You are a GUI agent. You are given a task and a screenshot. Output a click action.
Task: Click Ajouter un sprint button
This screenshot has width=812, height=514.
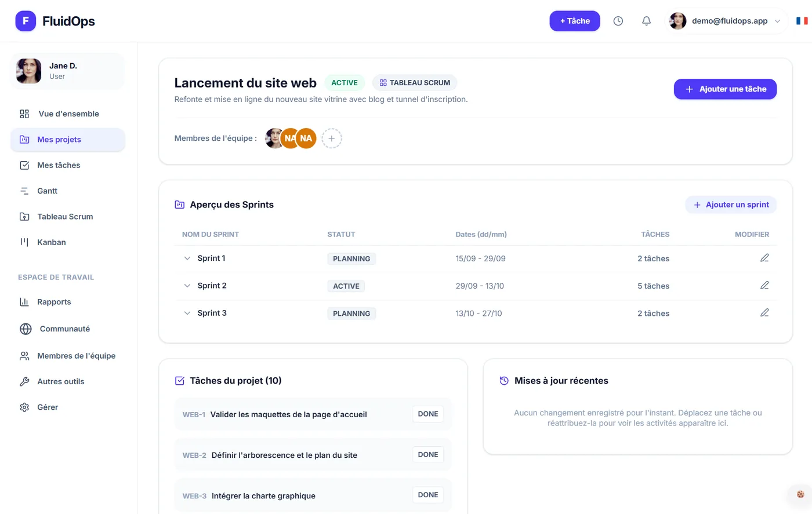[731, 205]
